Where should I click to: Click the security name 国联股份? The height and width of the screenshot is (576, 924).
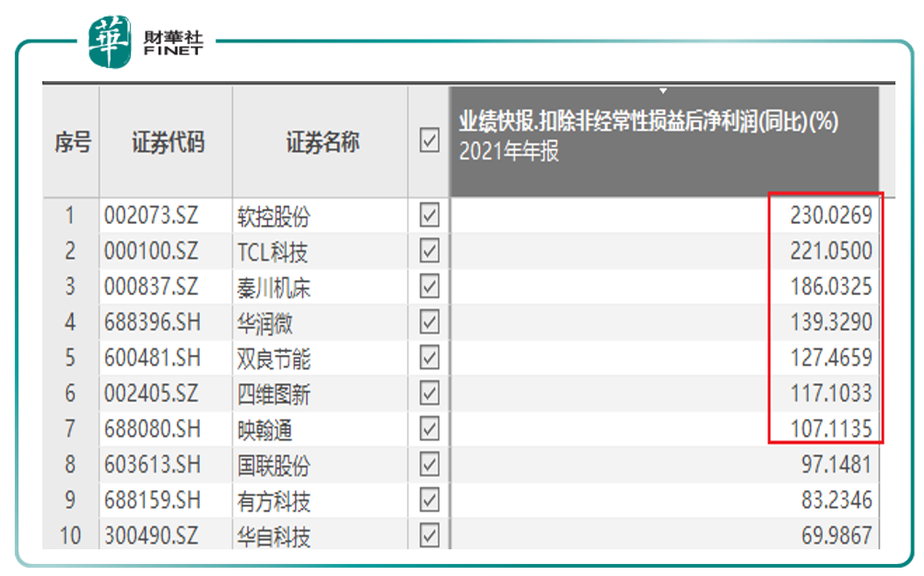pos(274,465)
